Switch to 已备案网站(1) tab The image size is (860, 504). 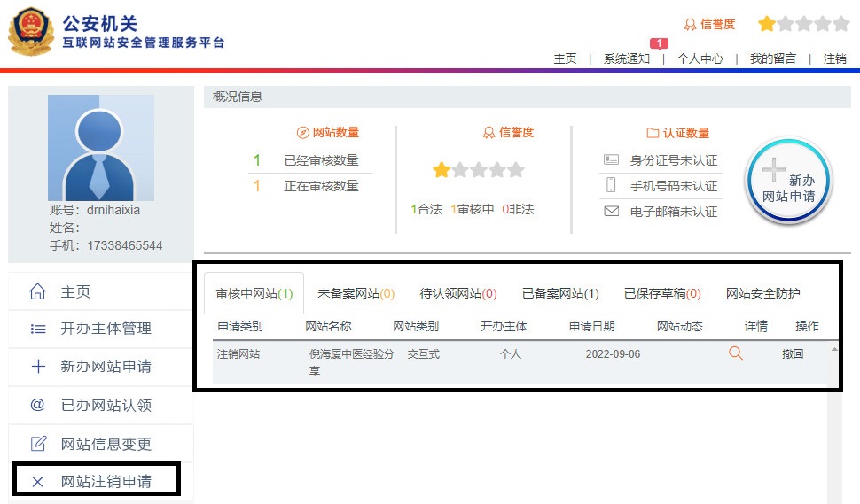point(560,294)
